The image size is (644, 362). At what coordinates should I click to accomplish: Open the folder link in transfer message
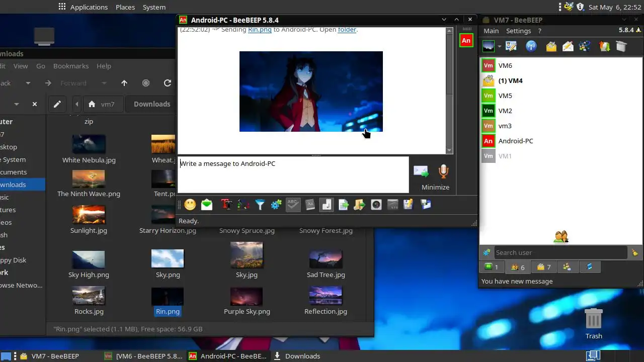[347, 30]
